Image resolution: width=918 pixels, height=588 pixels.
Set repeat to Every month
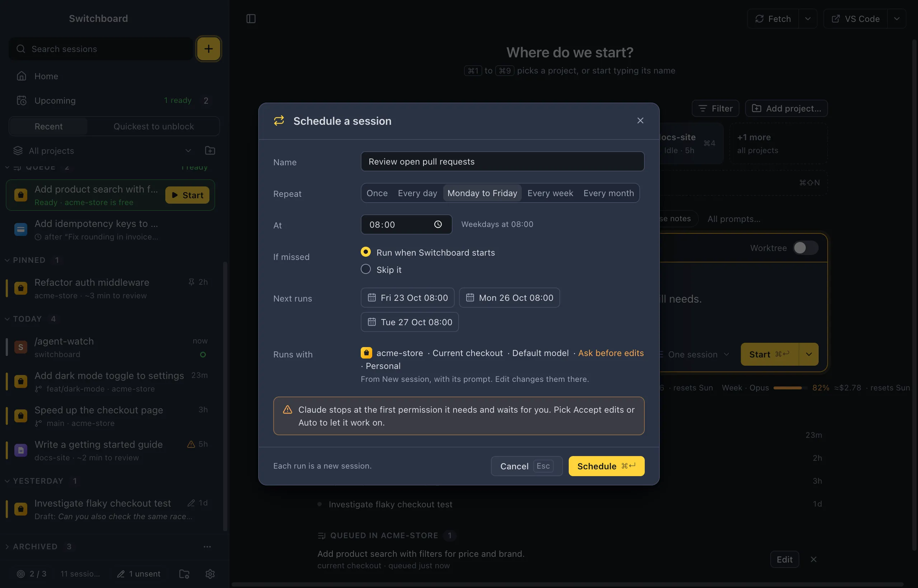[608, 193]
